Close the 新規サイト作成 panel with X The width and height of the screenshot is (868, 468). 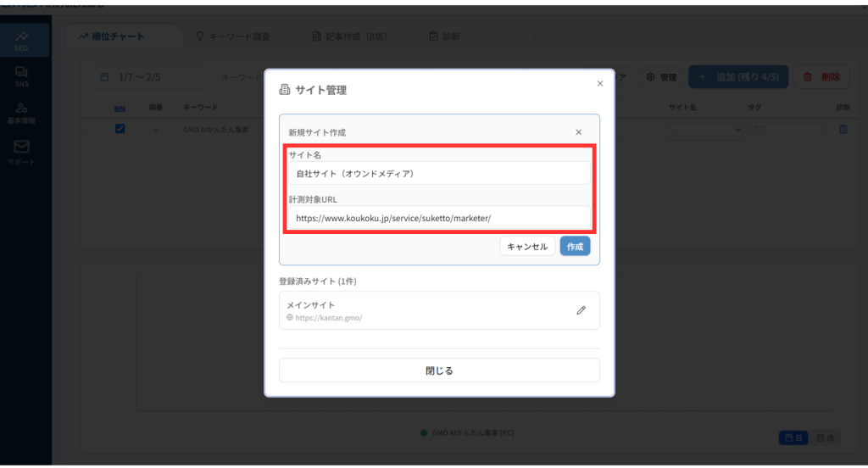pos(578,132)
